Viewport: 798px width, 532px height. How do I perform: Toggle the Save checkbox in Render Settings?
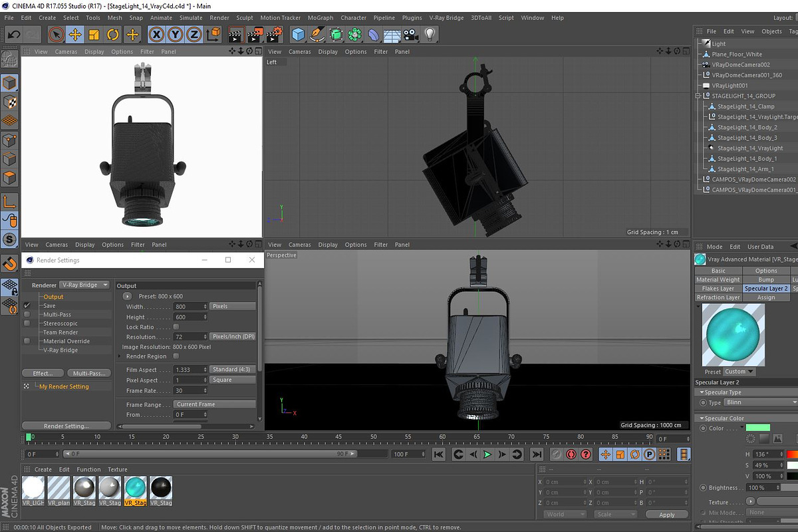tap(27, 306)
